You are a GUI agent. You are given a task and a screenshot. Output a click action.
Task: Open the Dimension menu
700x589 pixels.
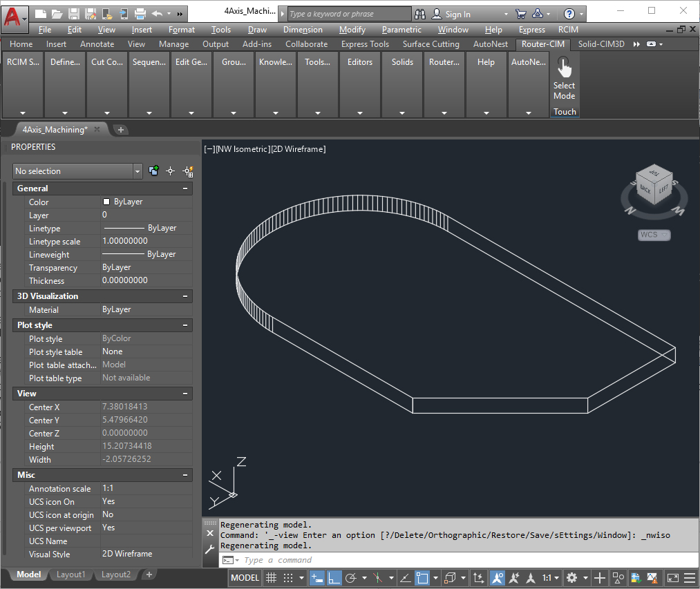303,30
